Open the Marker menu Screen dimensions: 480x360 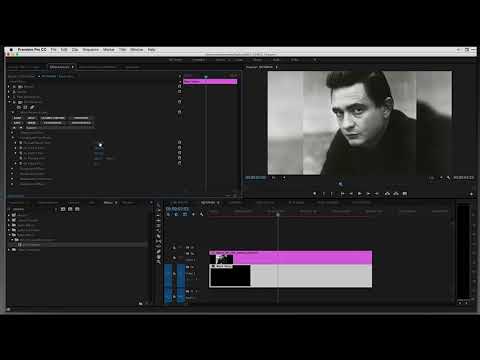point(109,49)
